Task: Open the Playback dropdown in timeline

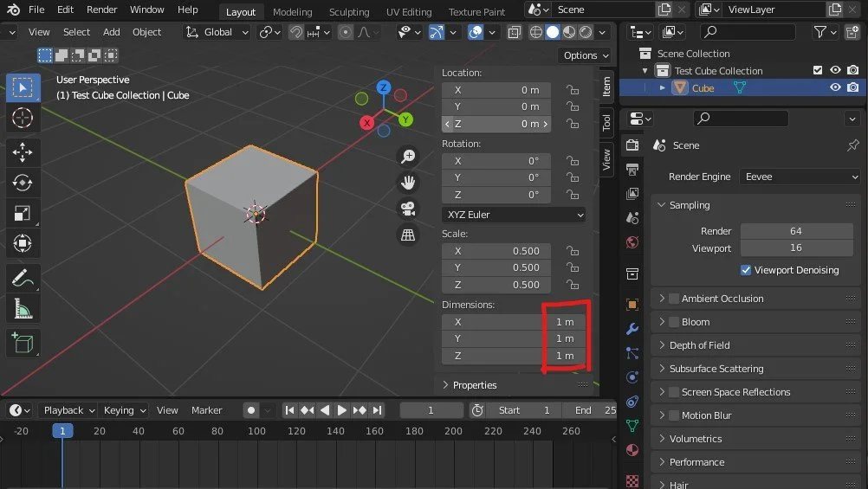Action: tap(69, 410)
